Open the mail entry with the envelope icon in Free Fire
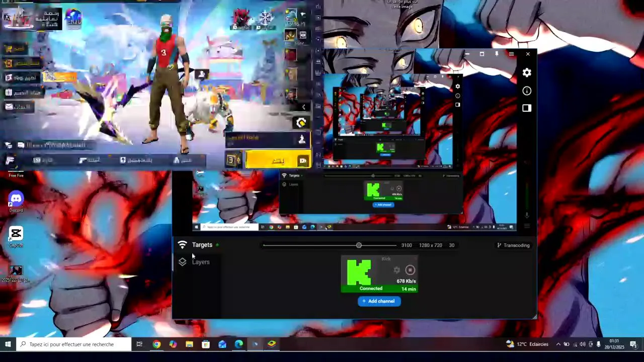Screen dimensions: 644x362 [18, 107]
